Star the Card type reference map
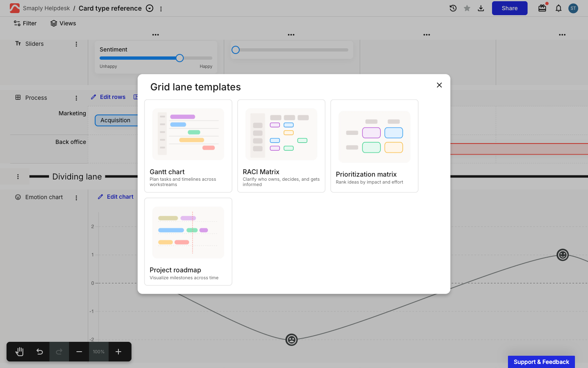Screen dimensions: 588x368 [x=467, y=8]
